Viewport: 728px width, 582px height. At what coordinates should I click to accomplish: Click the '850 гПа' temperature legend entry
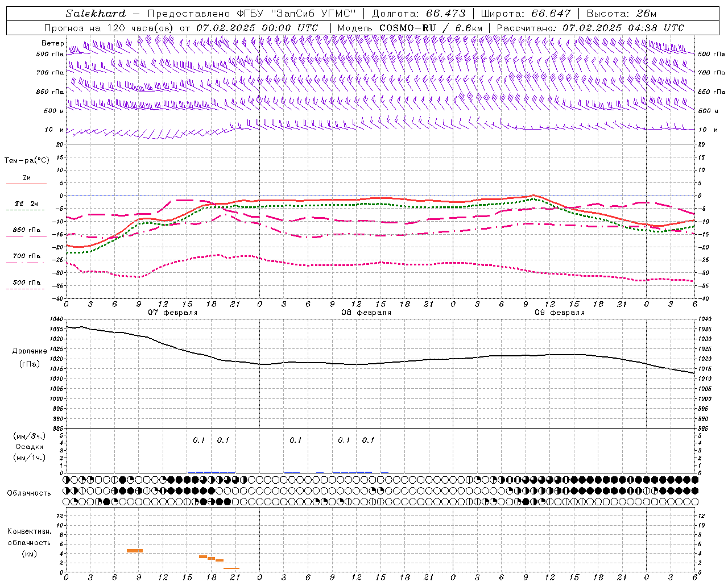(26, 230)
